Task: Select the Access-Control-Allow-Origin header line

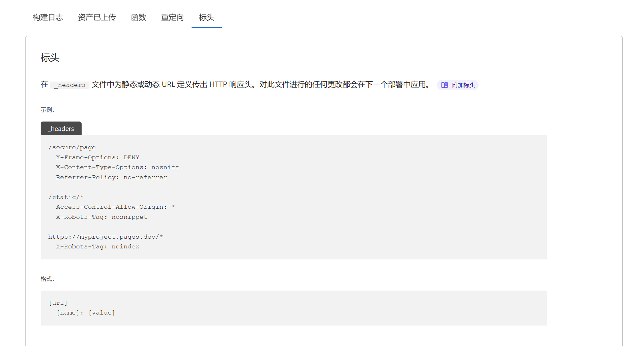Action: click(115, 207)
